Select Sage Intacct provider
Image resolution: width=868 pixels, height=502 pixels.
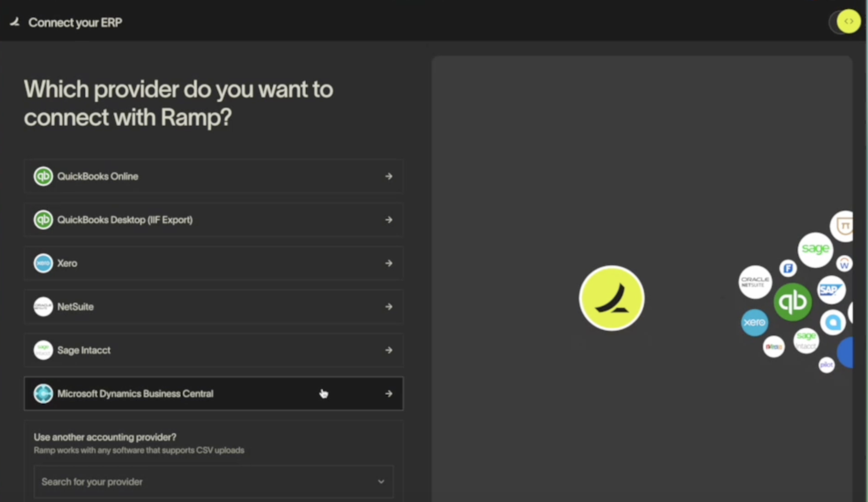(214, 350)
